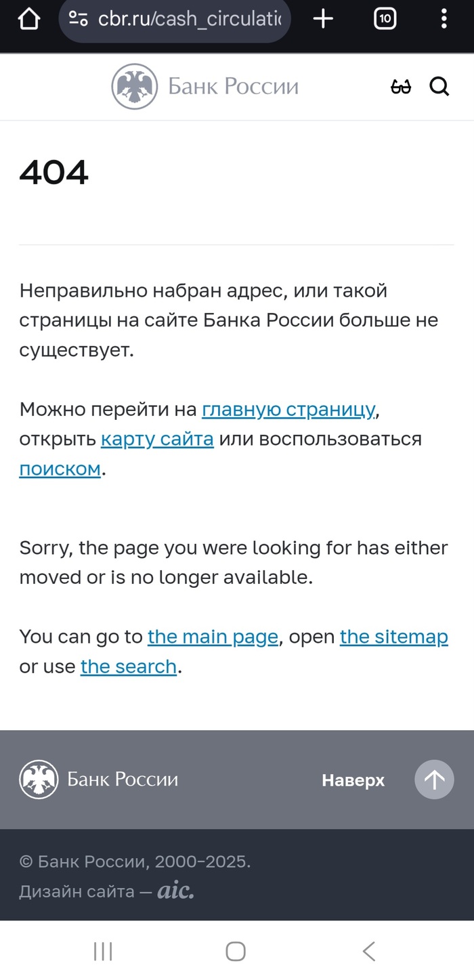Tap the scroll-to-top arrow button
This screenshot has width=474, height=980.
(434, 780)
